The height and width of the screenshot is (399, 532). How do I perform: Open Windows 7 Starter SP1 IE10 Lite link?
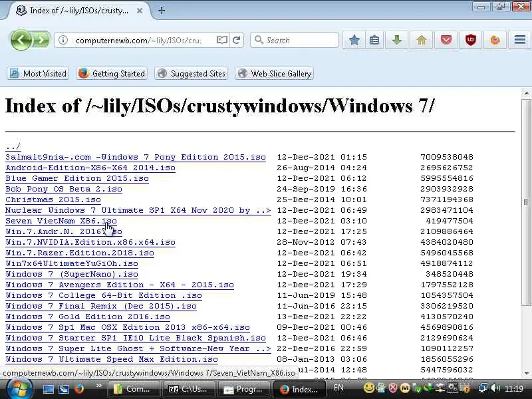pyautogui.click(x=136, y=338)
